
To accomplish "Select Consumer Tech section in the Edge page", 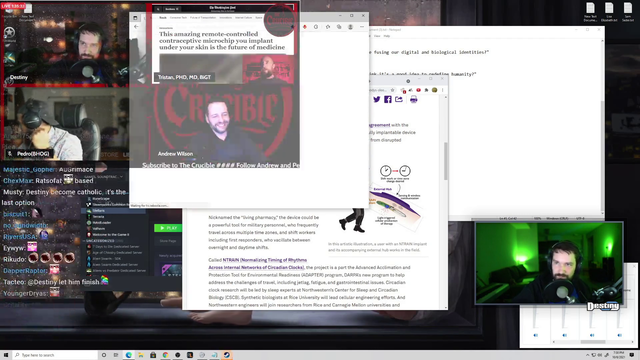I will coord(178,18).
